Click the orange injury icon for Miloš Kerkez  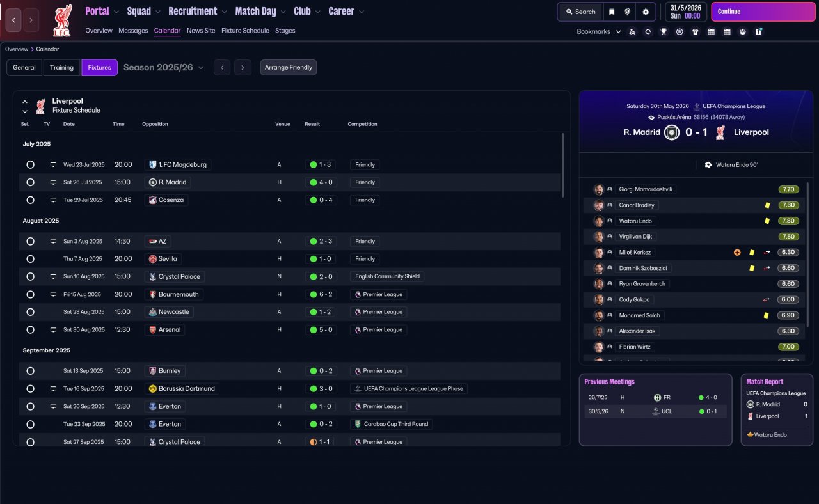(x=737, y=253)
